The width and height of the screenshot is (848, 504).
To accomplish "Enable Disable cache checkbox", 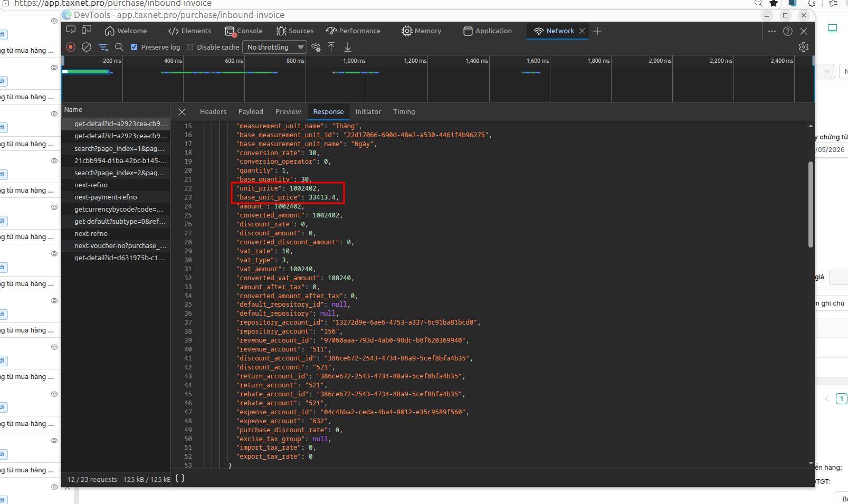I will click(x=190, y=47).
